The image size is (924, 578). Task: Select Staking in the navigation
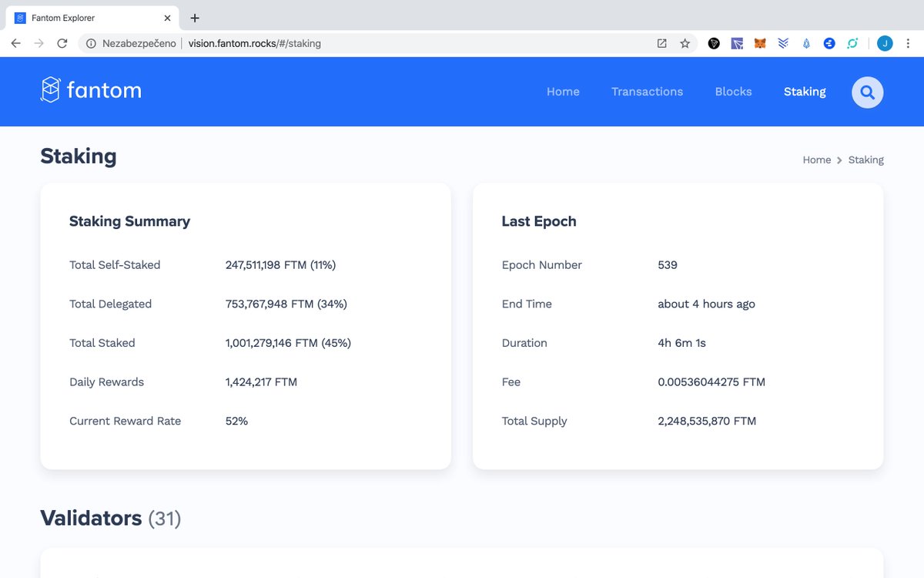pos(805,92)
